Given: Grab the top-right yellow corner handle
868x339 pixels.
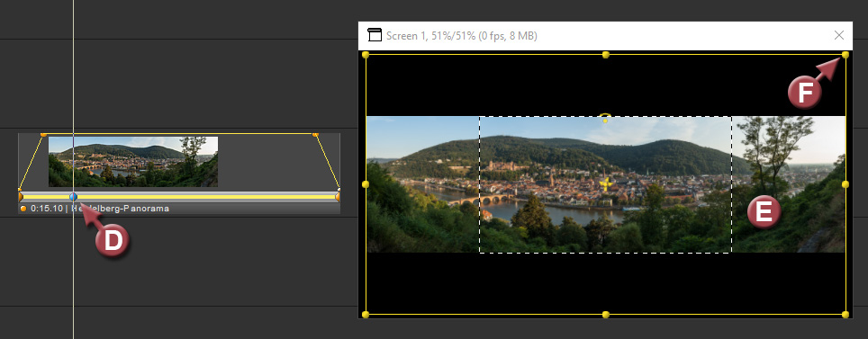Looking at the screenshot, I should [845, 55].
